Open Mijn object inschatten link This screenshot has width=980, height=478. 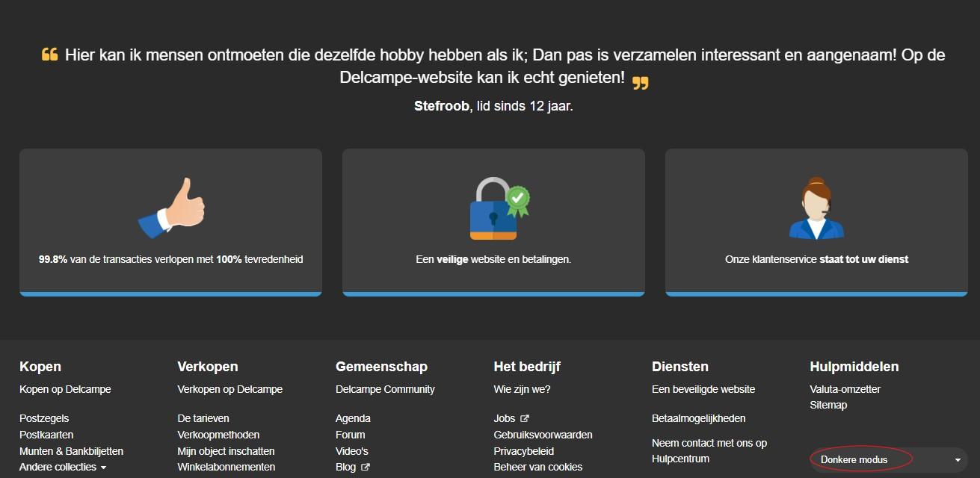[226, 451]
